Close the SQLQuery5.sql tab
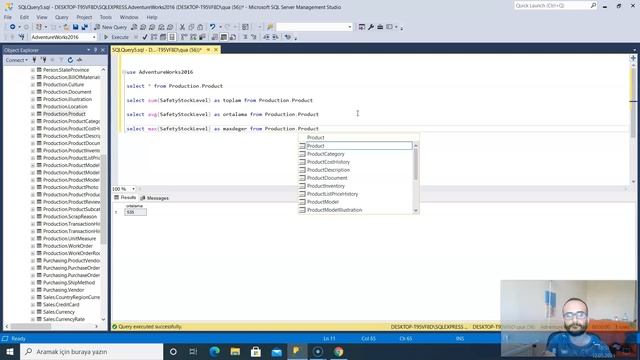This screenshot has width=640, height=360. (x=216, y=50)
